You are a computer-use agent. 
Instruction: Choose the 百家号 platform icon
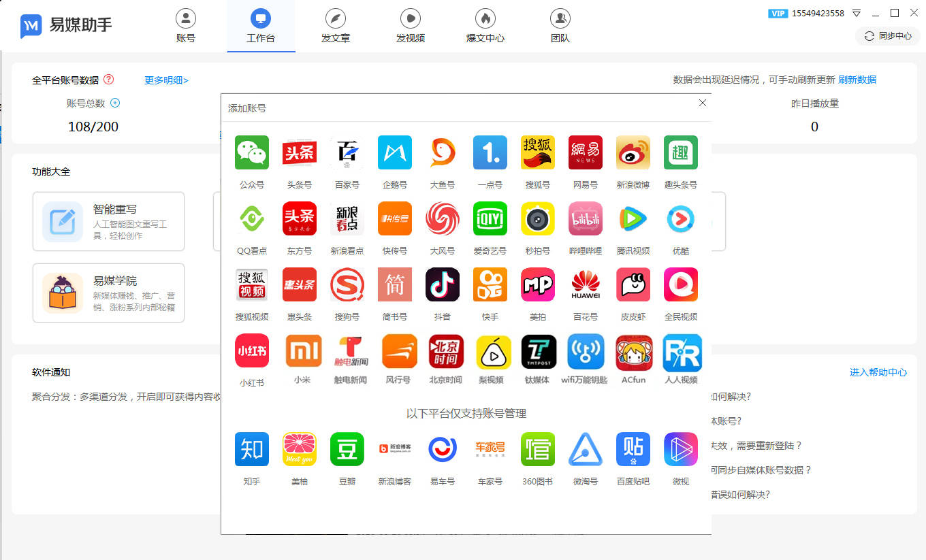(347, 152)
